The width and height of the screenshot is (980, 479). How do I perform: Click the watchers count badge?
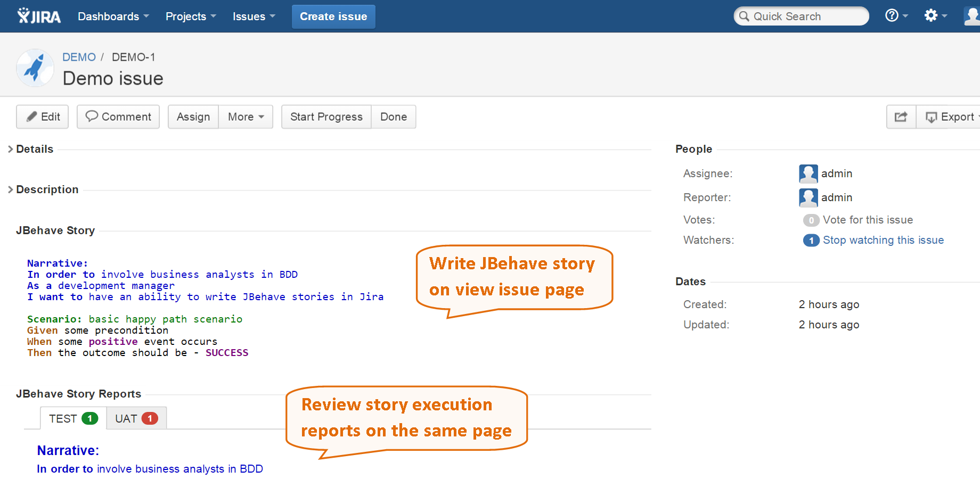(811, 240)
